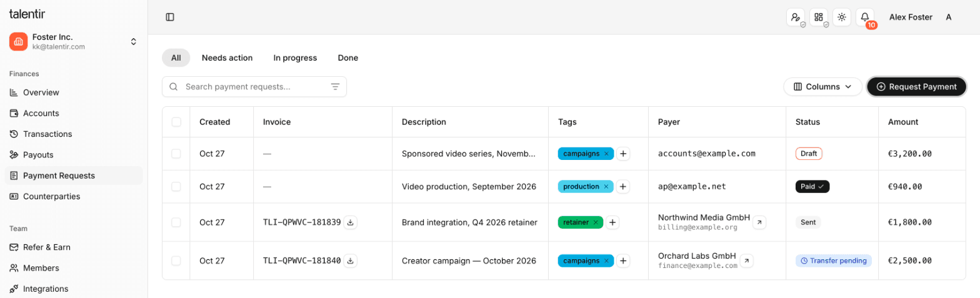Open notifications bell with 10 badge

(865, 17)
